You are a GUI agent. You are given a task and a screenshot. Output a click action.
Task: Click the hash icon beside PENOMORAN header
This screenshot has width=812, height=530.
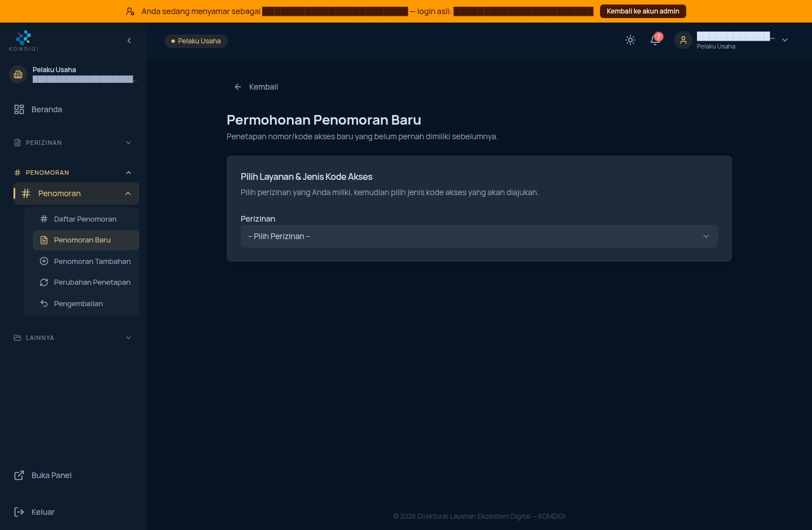[17, 173]
